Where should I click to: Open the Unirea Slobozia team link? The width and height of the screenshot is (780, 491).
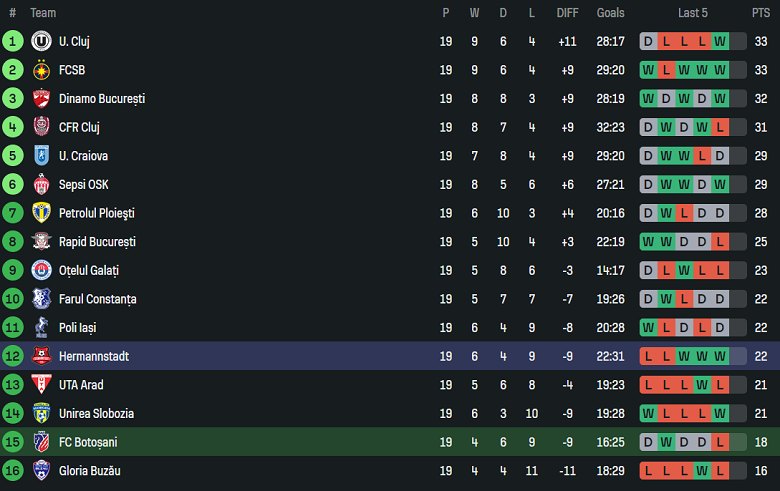[x=97, y=413]
